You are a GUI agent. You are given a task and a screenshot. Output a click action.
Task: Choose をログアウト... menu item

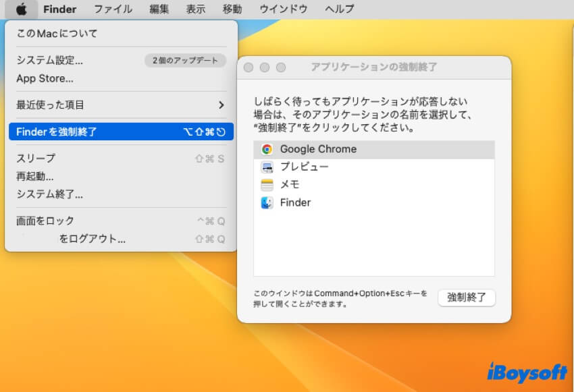pos(121,239)
